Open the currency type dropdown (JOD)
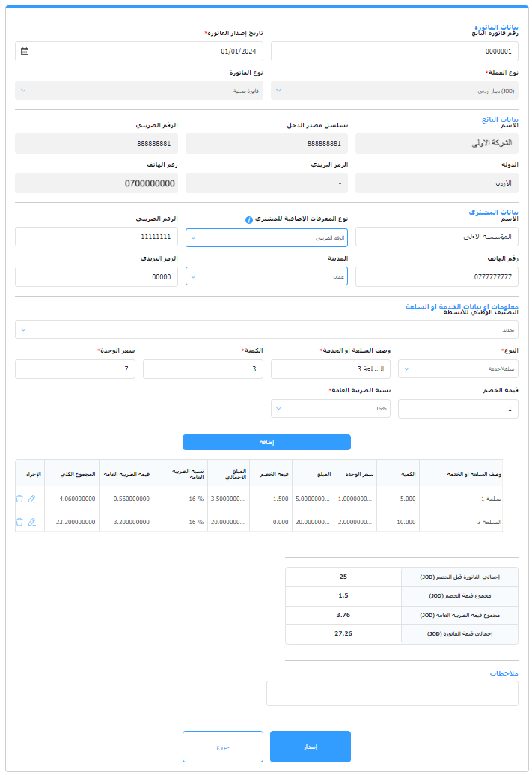 click(394, 91)
